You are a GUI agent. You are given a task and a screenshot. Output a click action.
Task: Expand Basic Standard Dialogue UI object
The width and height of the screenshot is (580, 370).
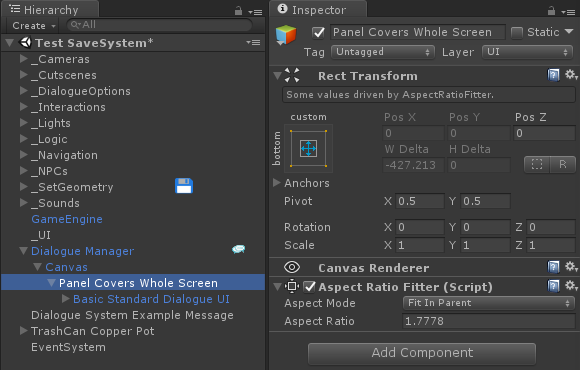pyautogui.click(x=66, y=298)
